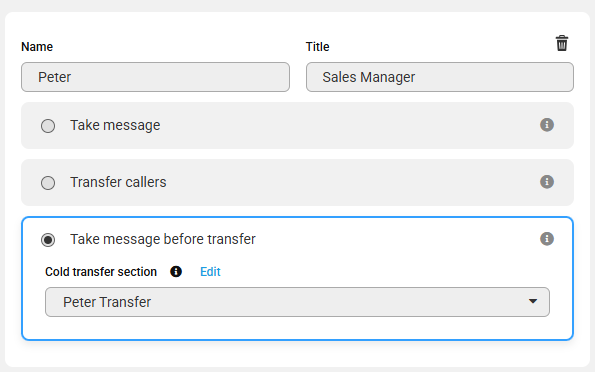Click the gray Transfer callers option card
This screenshot has height=372, width=595.
(x=297, y=183)
